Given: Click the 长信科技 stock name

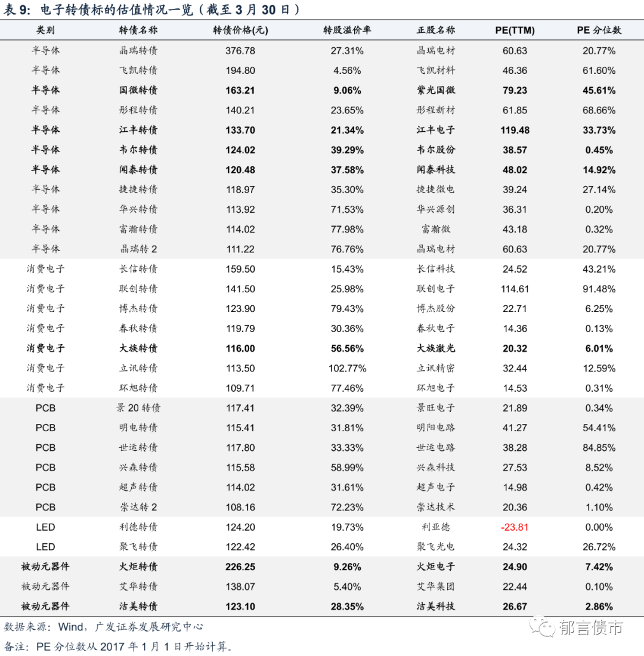Looking at the screenshot, I should tap(436, 268).
